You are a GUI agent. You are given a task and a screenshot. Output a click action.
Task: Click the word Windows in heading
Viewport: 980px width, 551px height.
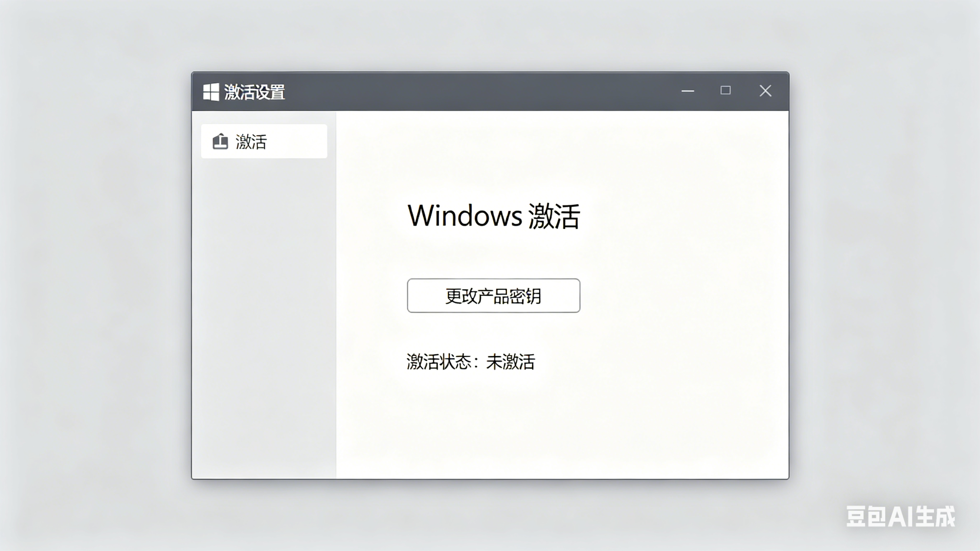click(x=464, y=216)
